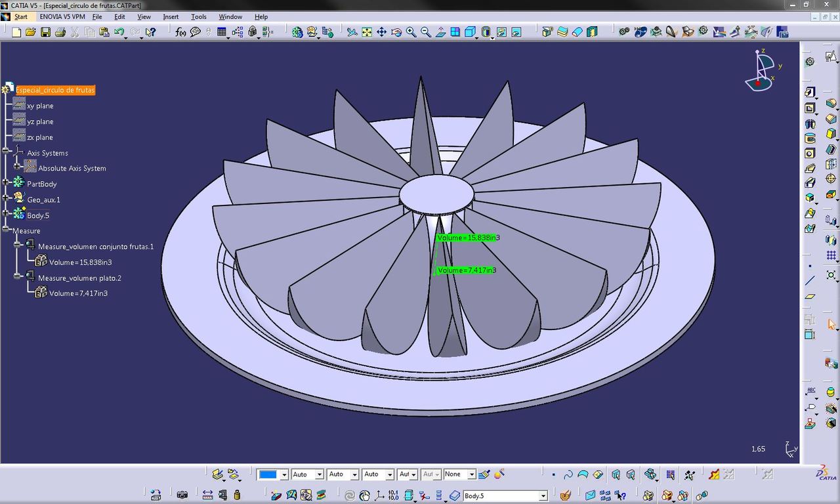
Task: Click the Swap visible space icon
Action: (x=516, y=31)
